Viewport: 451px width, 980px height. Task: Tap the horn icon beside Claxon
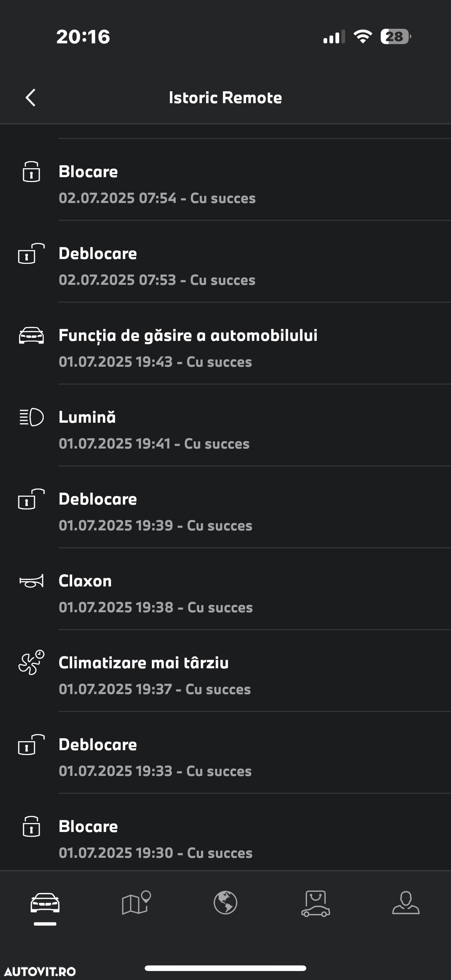click(31, 581)
